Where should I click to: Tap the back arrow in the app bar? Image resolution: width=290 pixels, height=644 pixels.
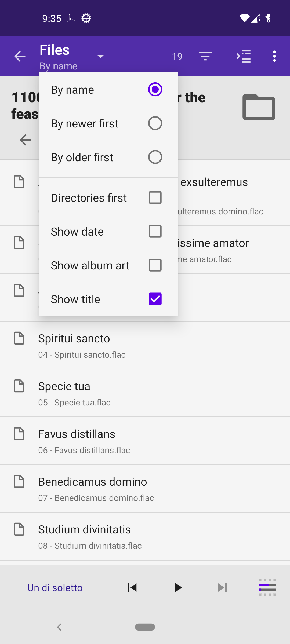(x=20, y=56)
